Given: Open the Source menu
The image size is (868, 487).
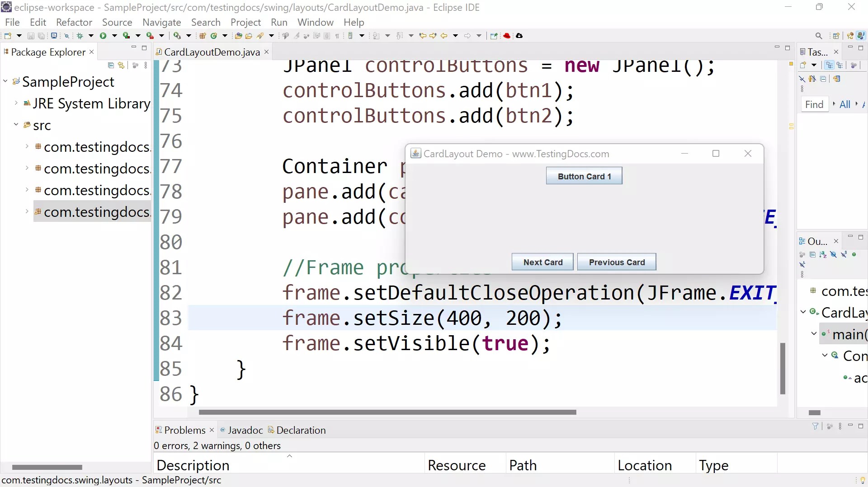Looking at the screenshot, I should coord(117,22).
